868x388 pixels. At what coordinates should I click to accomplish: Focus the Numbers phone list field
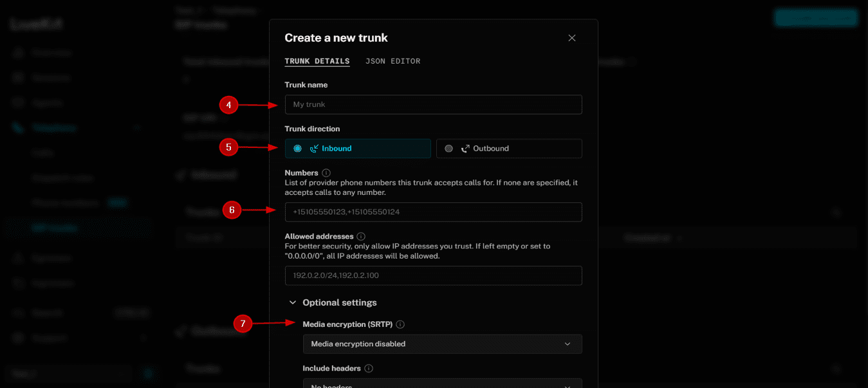click(x=433, y=212)
